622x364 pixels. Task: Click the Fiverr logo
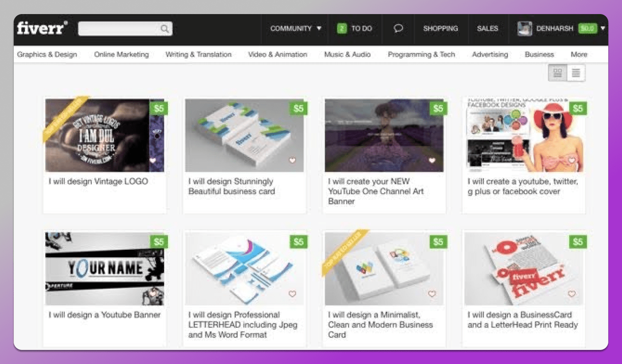41,28
